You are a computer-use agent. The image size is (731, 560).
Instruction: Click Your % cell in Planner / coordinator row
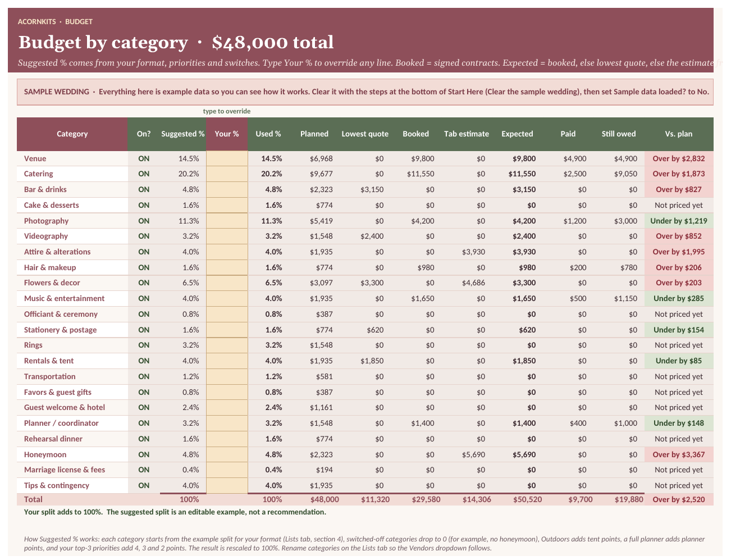227,423
